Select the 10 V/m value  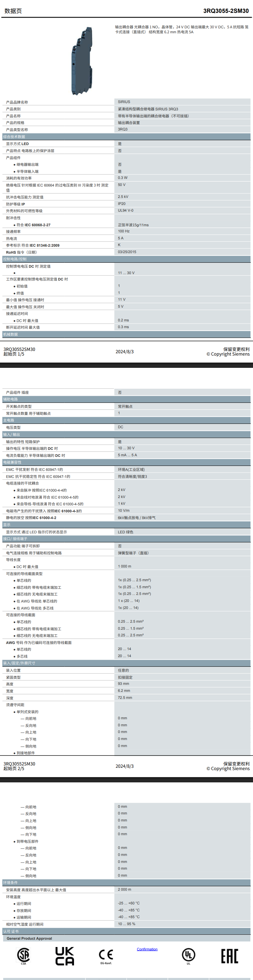pyautogui.click(x=123, y=511)
